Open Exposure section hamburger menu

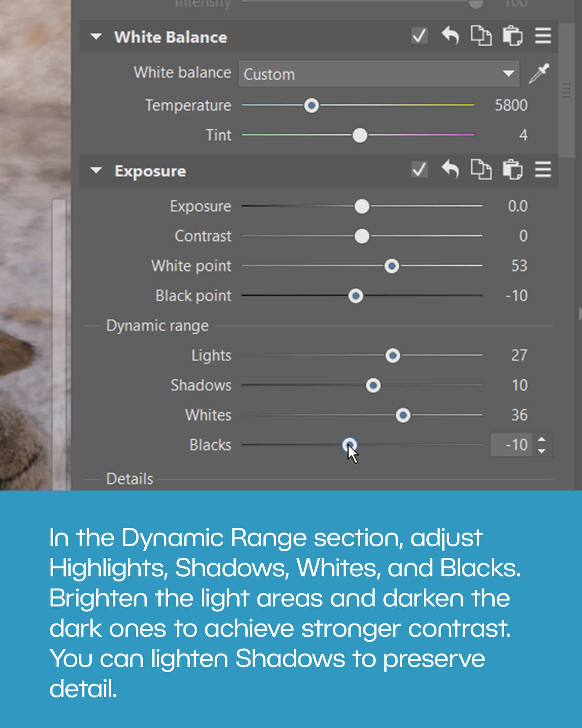pos(543,169)
